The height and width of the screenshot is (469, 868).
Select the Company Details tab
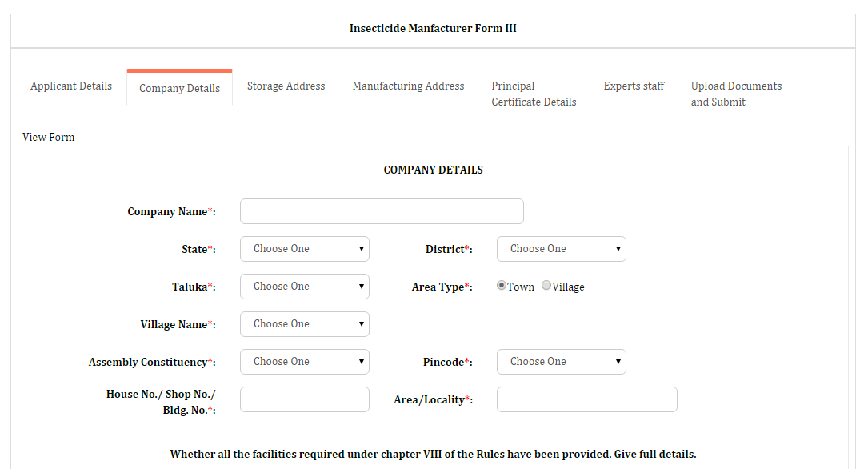pyautogui.click(x=179, y=89)
